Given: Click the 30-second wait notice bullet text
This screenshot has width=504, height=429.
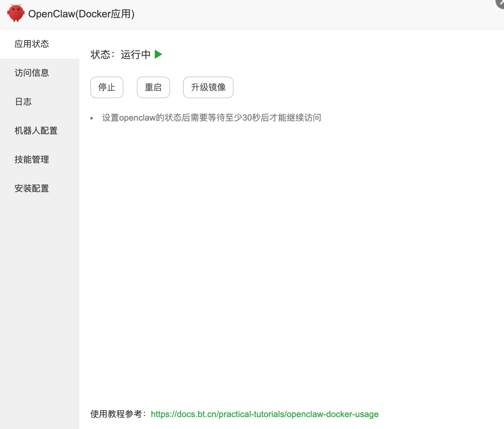Looking at the screenshot, I should tap(211, 118).
